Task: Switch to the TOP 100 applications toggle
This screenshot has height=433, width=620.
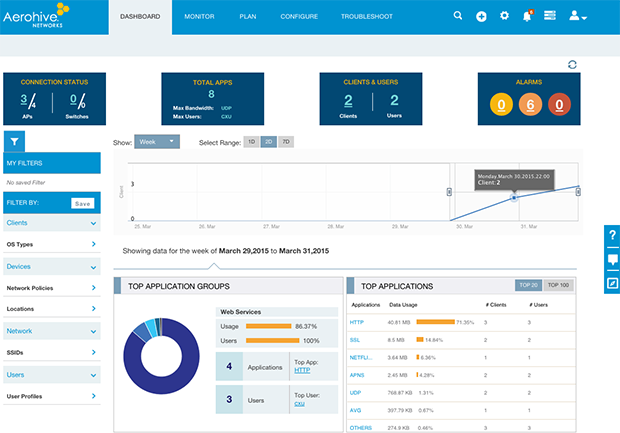Action: [557, 285]
